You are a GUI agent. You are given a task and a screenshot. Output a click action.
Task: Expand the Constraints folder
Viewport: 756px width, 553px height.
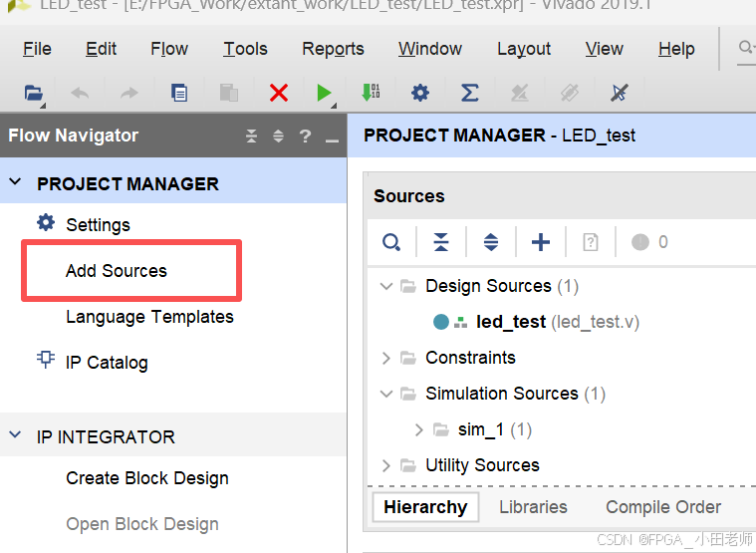[386, 358]
